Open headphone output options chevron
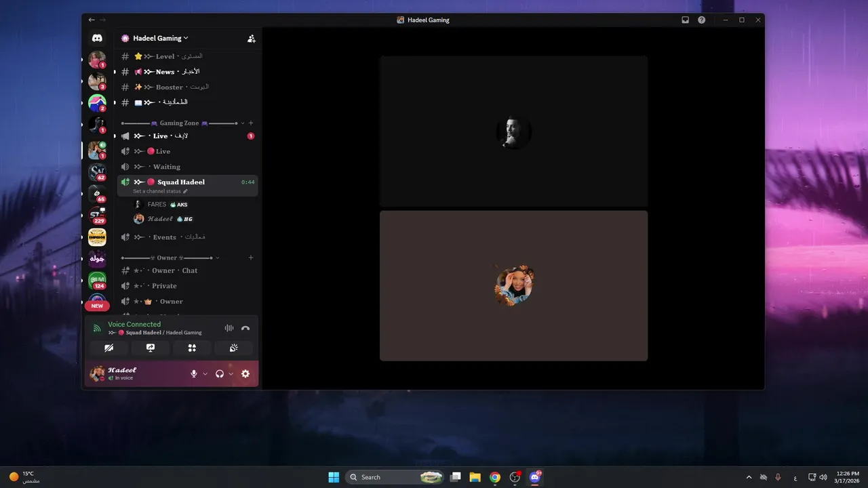Image resolution: width=868 pixels, height=488 pixels. [231, 373]
